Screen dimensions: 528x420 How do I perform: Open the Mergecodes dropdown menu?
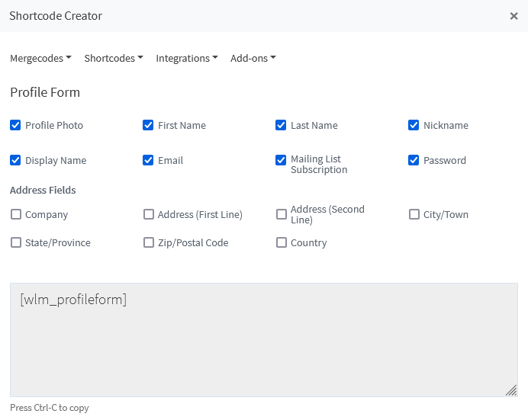(40, 58)
